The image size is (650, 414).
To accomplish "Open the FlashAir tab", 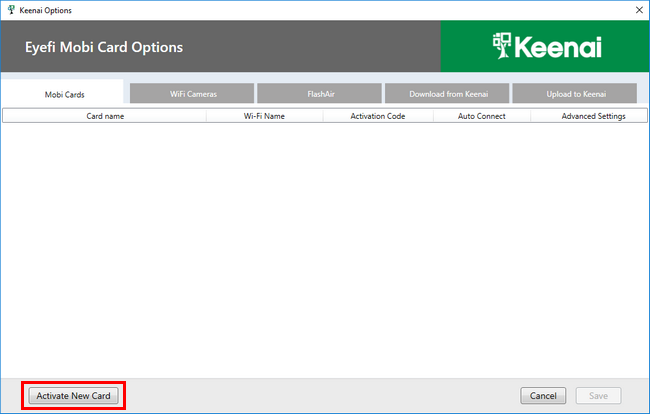I will coord(320,94).
